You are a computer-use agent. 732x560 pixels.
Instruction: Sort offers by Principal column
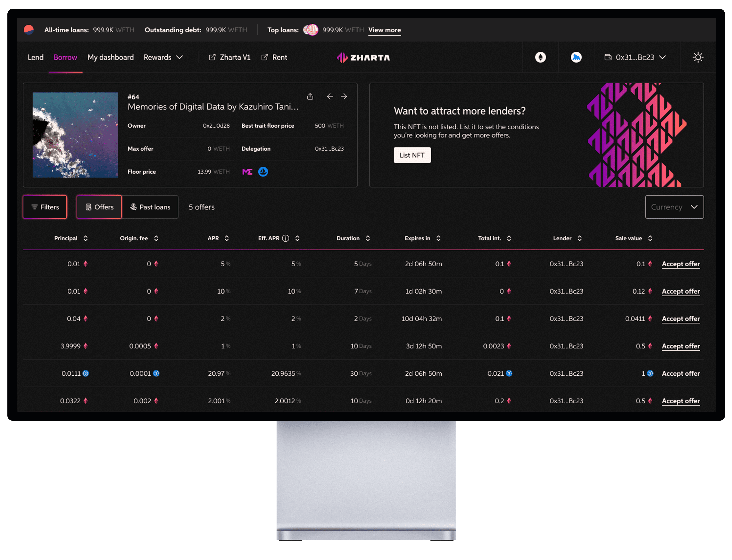(x=85, y=238)
